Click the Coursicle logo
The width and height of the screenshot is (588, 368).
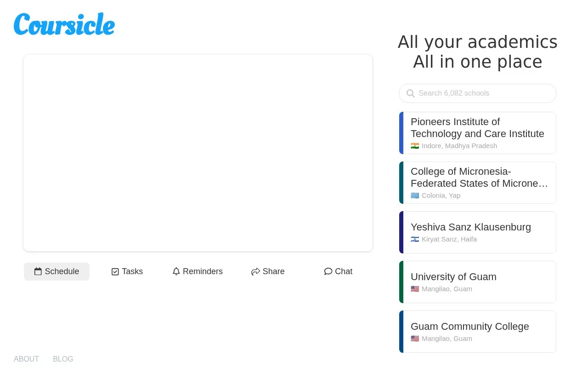click(x=64, y=24)
